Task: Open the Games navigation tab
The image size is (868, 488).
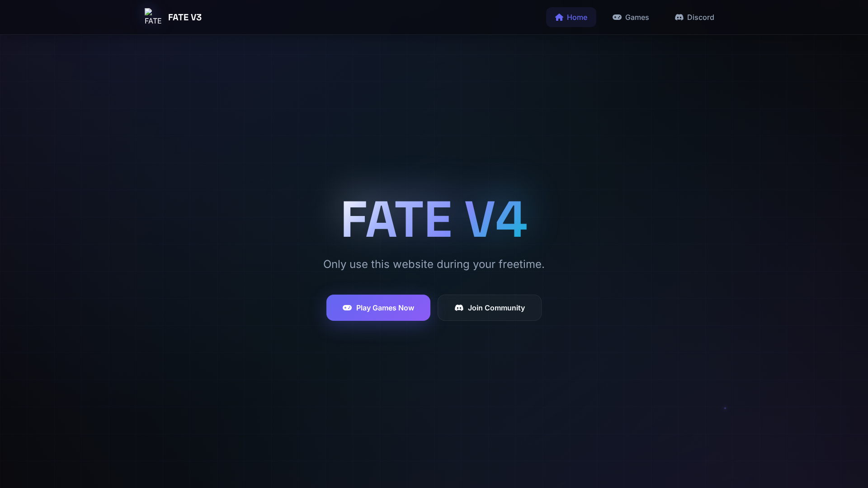Action: [631, 17]
